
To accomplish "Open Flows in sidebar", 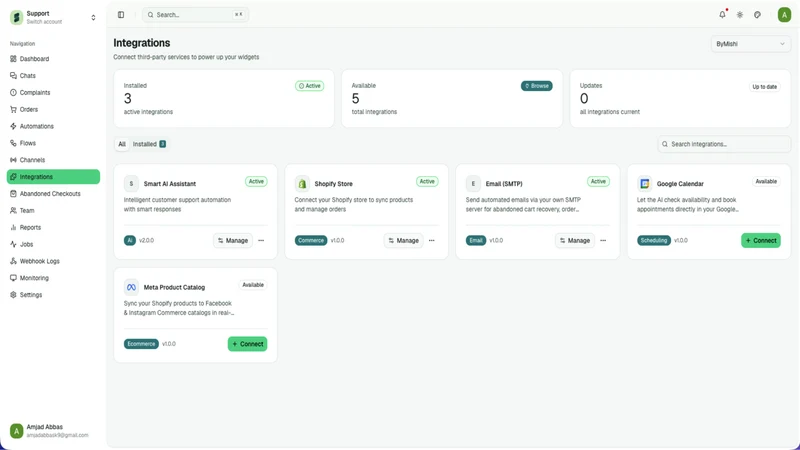I will click(x=53, y=143).
